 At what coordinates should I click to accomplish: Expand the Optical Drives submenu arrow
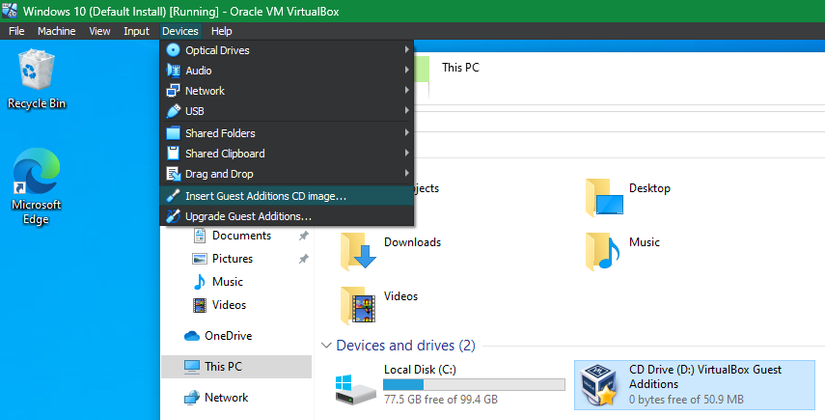(x=407, y=50)
